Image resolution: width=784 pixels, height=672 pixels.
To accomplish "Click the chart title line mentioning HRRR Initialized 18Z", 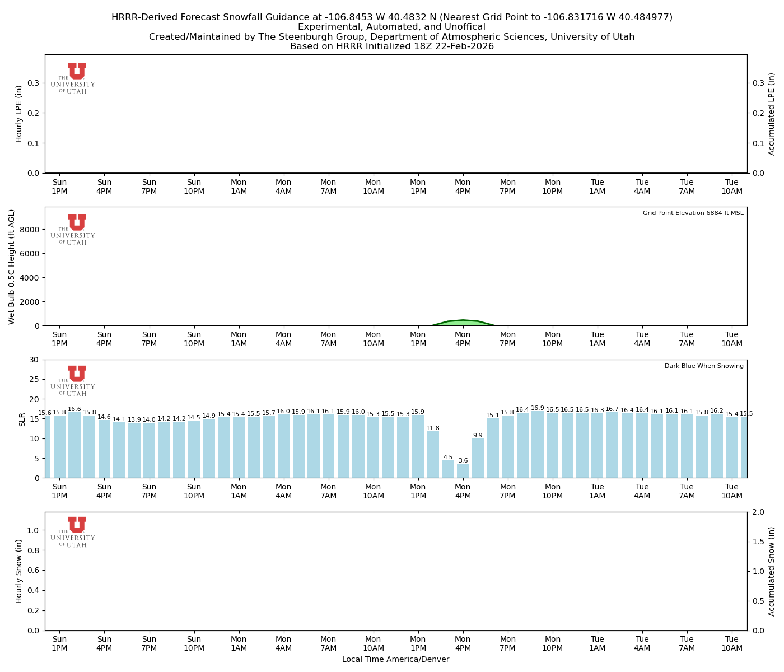I will tap(392, 46).
